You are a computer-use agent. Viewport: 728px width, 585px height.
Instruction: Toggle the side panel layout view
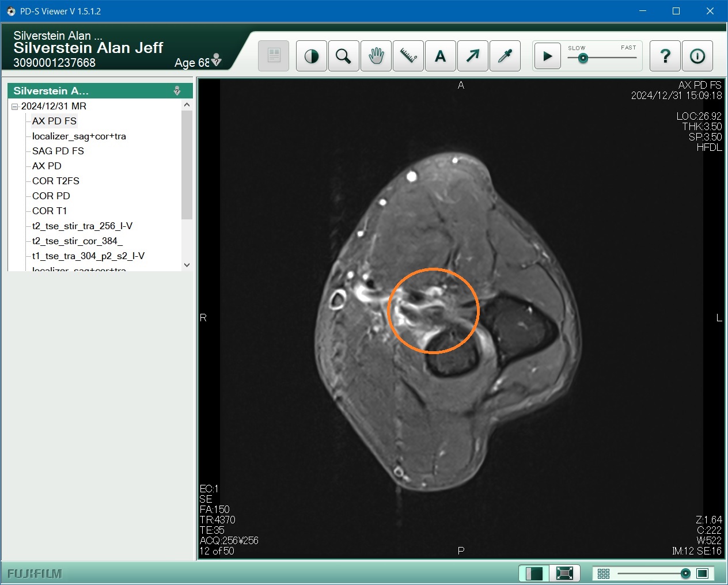pyautogui.click(x=534, y=573)
